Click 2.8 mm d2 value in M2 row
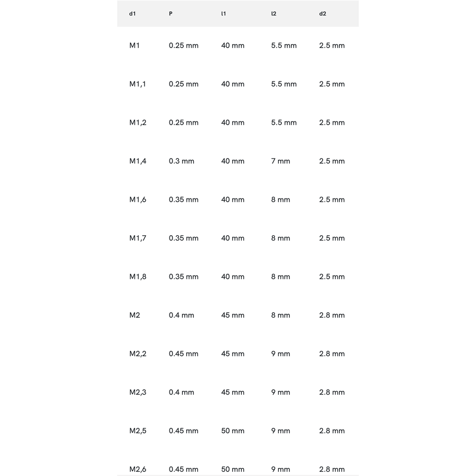Screen dimensions: 476x476 tap(332, 316)
